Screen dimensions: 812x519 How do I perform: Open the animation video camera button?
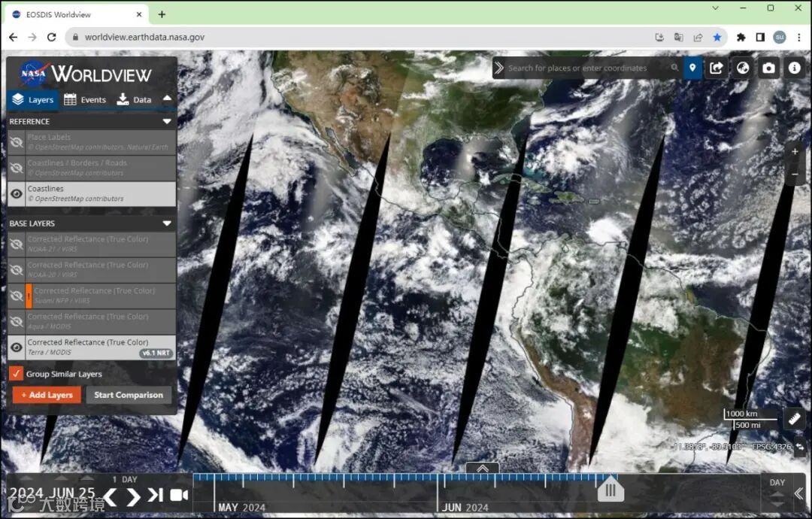[179, 495]
